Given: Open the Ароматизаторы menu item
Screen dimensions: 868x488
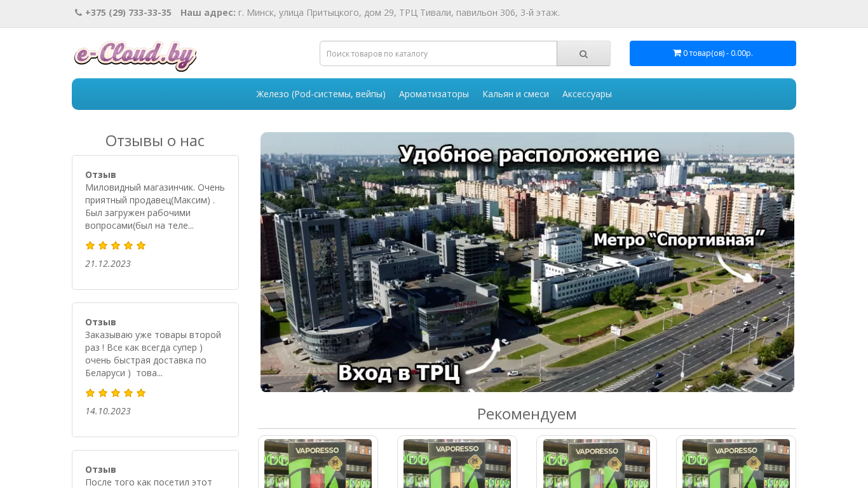Looking at the screenshot, I should (434, 94).
